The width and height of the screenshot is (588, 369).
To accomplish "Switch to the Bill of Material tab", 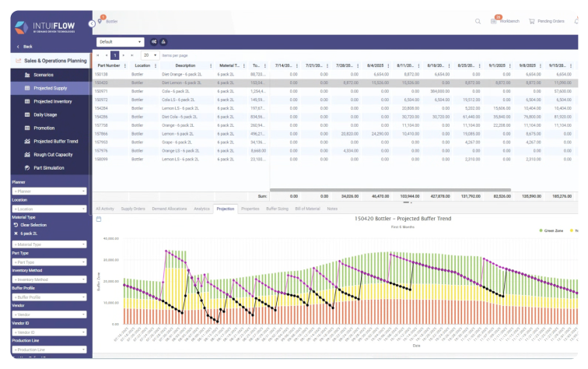I will pos(307,209).
